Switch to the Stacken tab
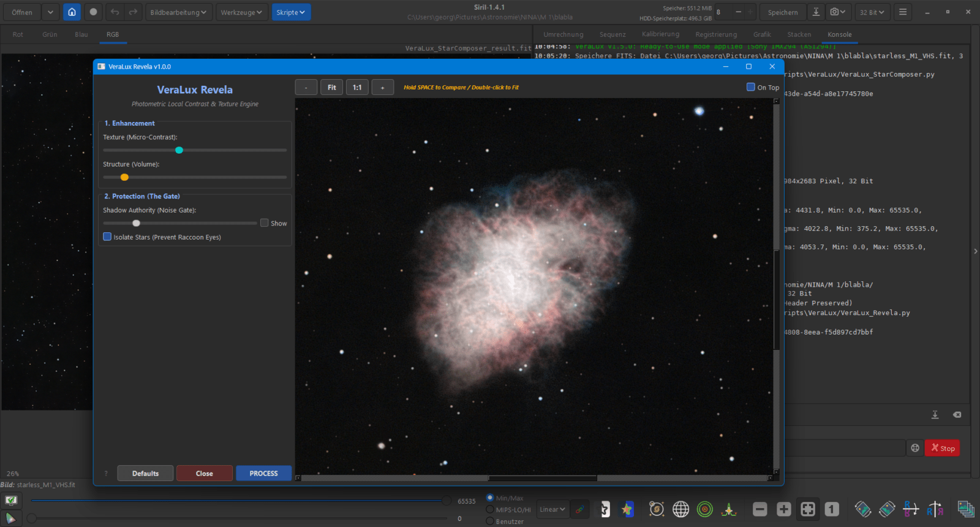Image resolution: width=980 pixels, height=527 pixels. click(799, 34)
